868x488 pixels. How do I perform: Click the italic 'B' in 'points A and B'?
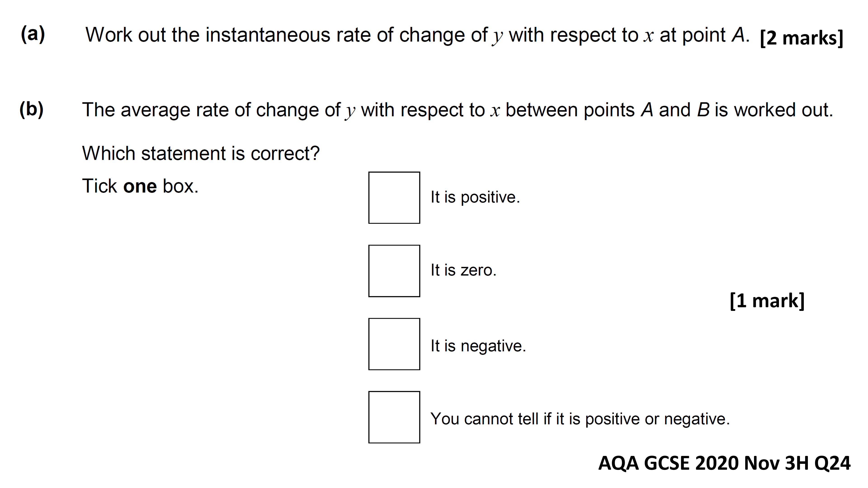click(x=703, y=110)
